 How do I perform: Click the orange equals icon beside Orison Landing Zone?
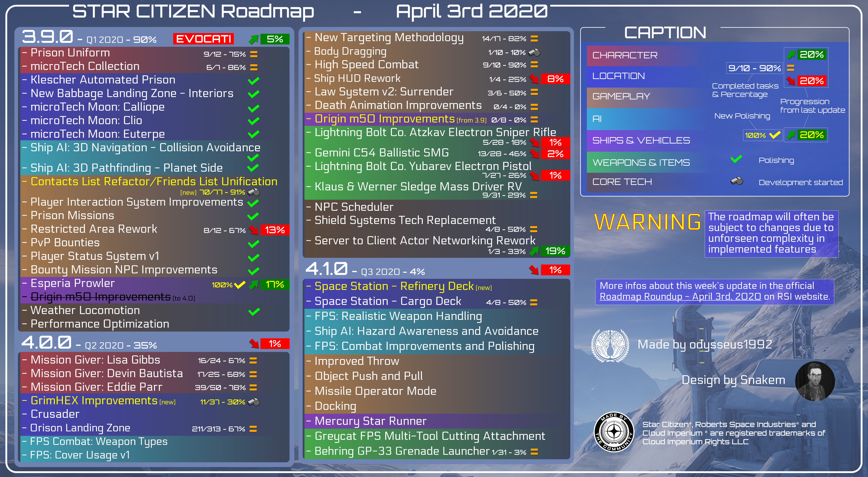253,429
